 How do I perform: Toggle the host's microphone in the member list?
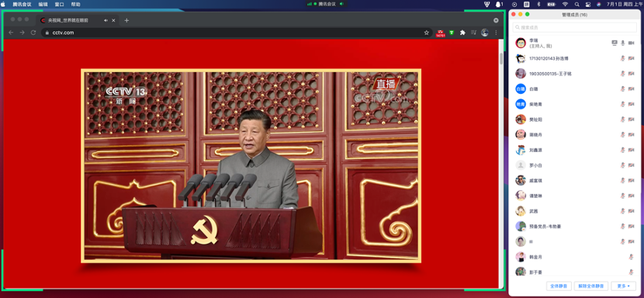(622, 43)
